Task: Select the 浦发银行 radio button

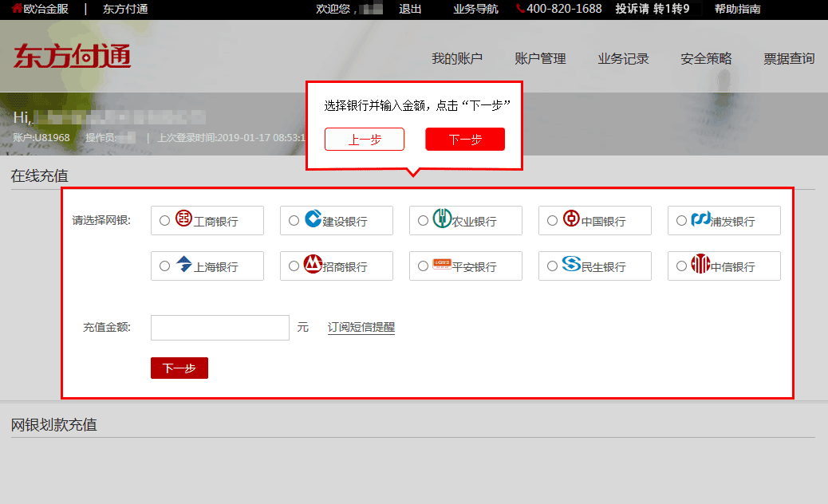Action: click(682, 221)
